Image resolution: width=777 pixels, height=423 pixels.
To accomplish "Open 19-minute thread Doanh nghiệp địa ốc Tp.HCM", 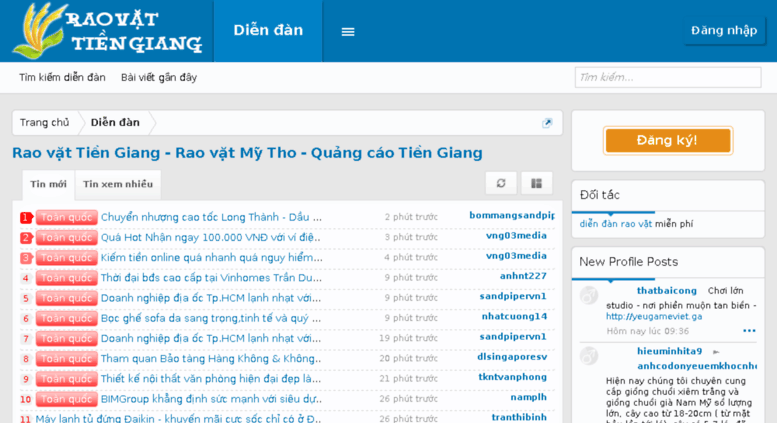I will click(211, 338).
